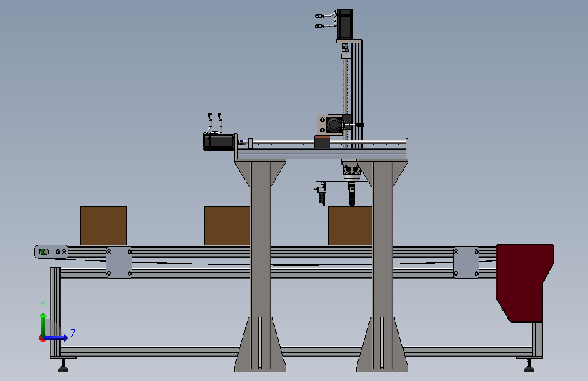Pick the leftmost brown box on the conveyor
Screen dimensions: 588x381
[x=104, y=225]
